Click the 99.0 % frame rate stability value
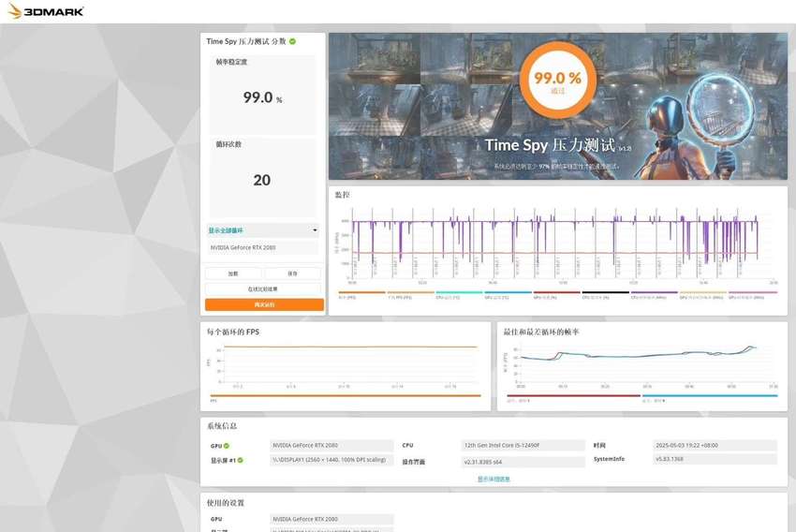This screenshot has width=796, height=532. coord(262,97)
